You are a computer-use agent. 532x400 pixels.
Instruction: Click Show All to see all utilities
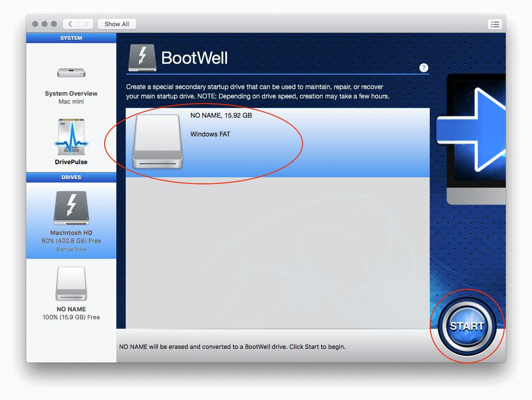click(116, 24)
